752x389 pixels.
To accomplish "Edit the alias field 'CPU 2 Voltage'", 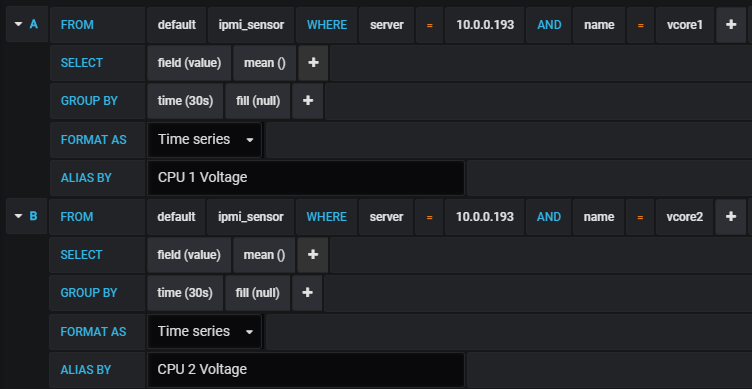I will [306, 370].
